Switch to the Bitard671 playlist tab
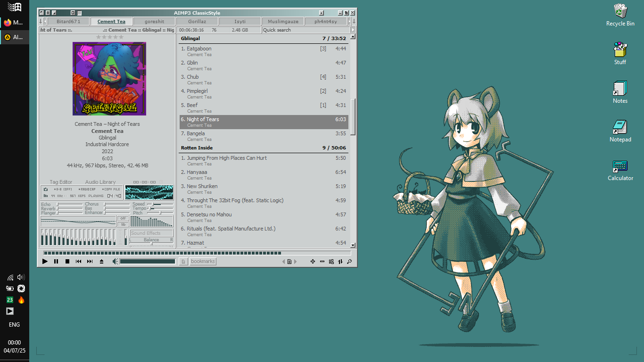 tap(69, 21)
